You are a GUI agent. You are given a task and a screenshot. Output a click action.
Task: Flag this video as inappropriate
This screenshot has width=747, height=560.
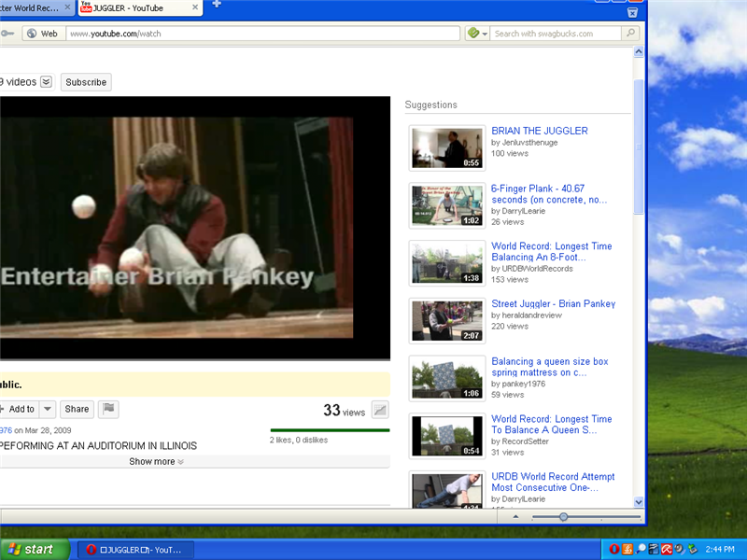(108, 409)
